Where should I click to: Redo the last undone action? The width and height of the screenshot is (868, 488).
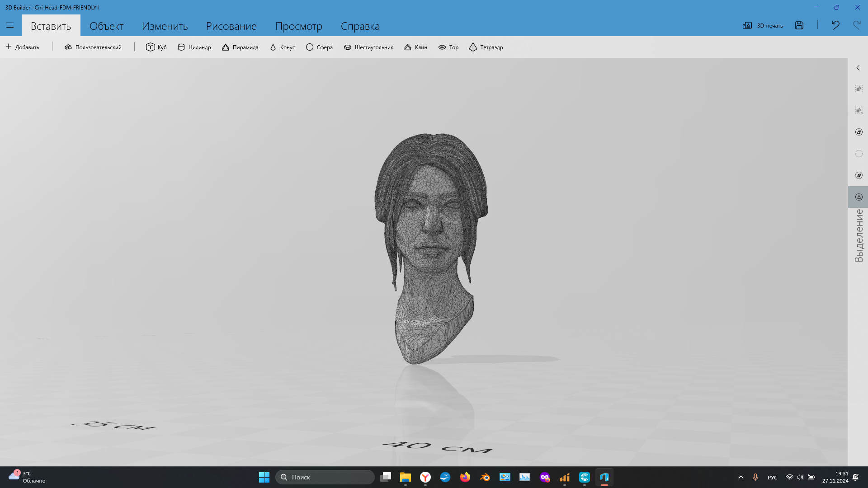(857, 25)
